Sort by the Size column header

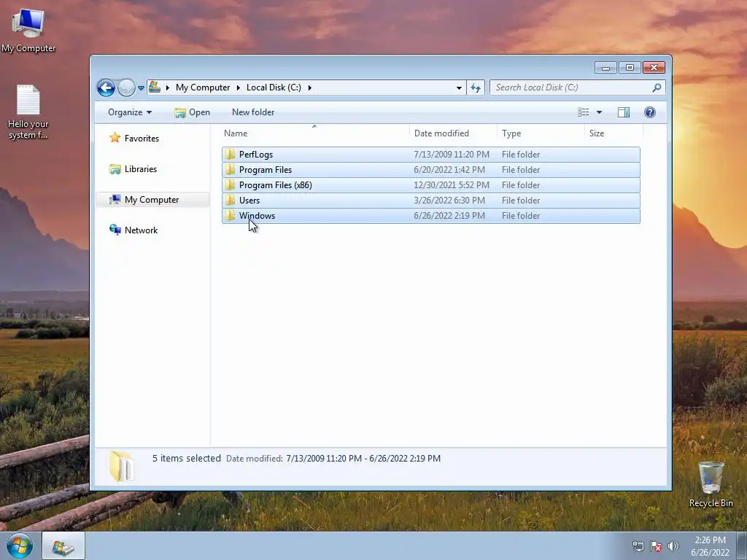(614, 133)
